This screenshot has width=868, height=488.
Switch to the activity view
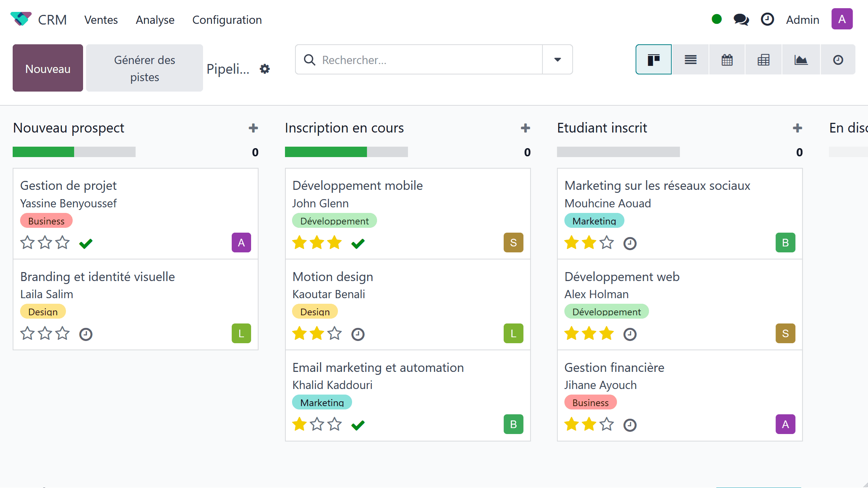(x=838, y=60)
